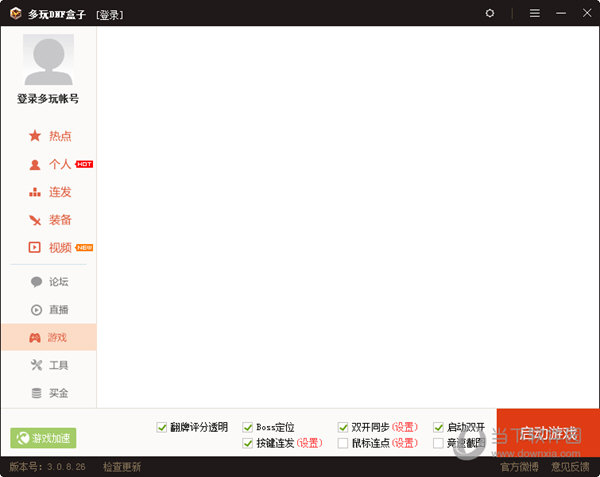Screen dimensions: 600x477
Task: Open the 官方微博 link
Action: [x=520, y=467]
